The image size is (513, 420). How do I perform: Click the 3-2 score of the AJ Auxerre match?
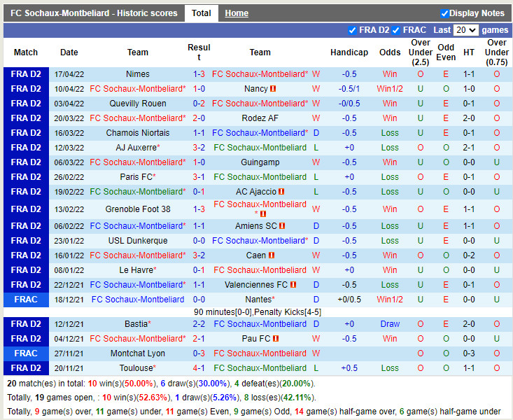[199, 148]
